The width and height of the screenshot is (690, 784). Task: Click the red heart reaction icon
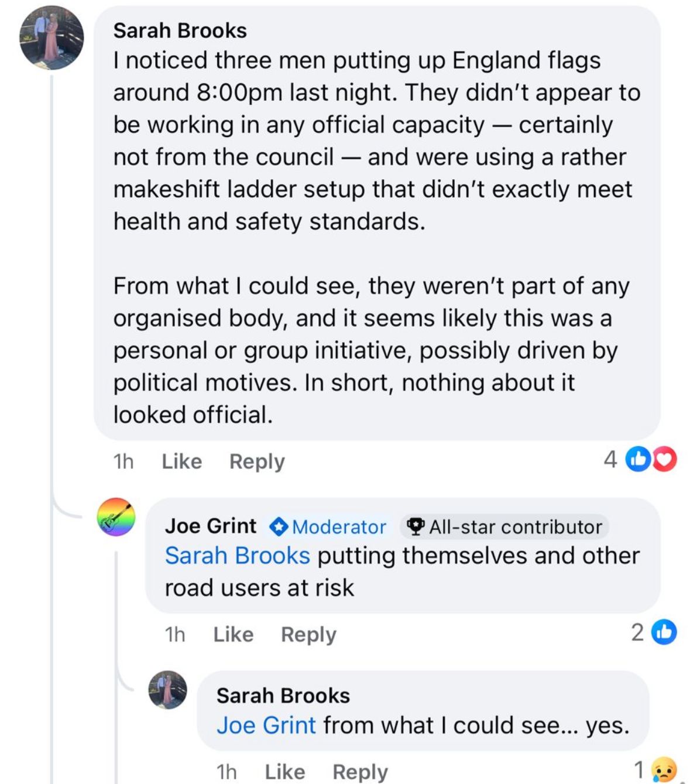pyautogui.click(x=665, y=460)
